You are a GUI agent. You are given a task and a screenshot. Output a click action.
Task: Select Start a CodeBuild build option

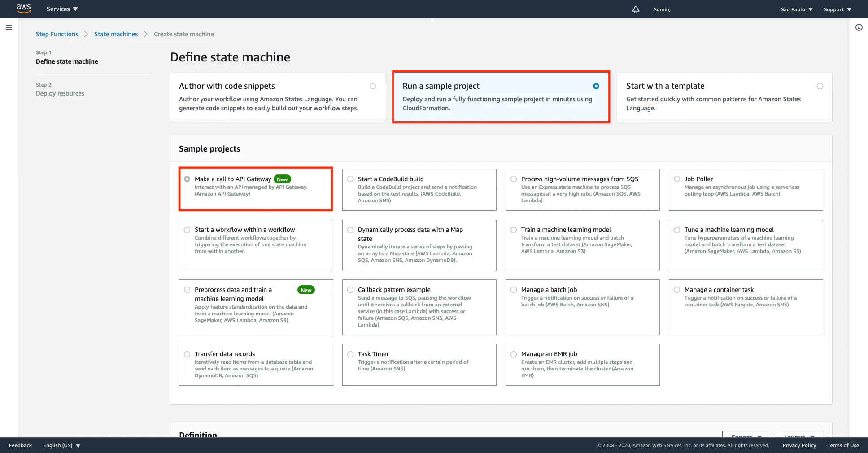coord(419,190)
